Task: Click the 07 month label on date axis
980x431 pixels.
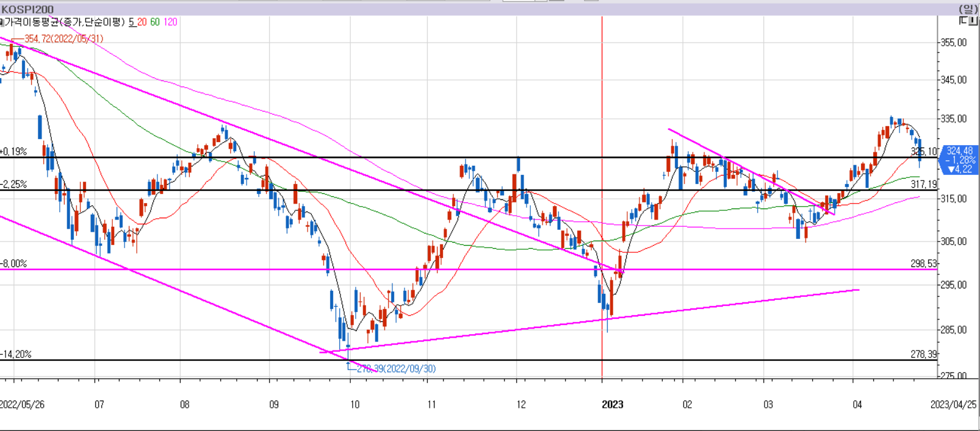Action: tap(99, 404)
